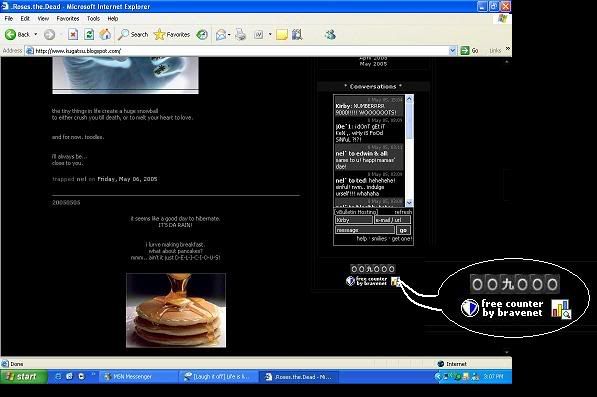Open the History toolbar icon
This screenshot has width=597, height=397.
202,35
